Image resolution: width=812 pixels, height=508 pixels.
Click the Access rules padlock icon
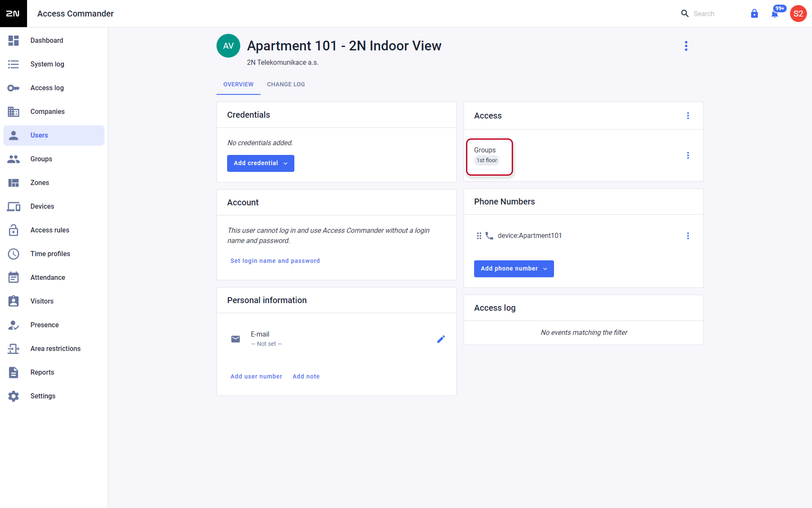pos(13,230)
